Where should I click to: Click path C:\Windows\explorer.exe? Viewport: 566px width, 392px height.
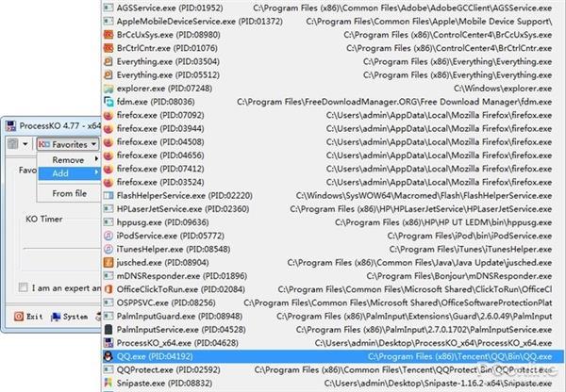coord(503,89)
